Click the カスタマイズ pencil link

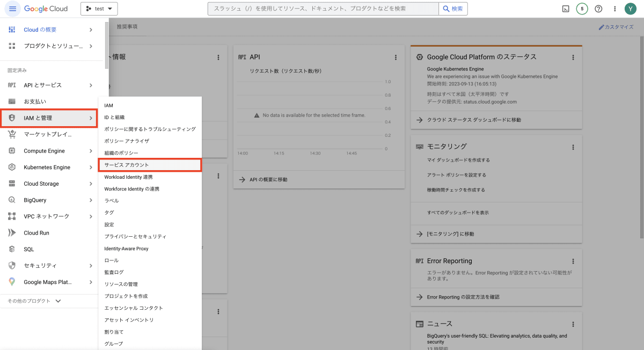coord(616,27)
